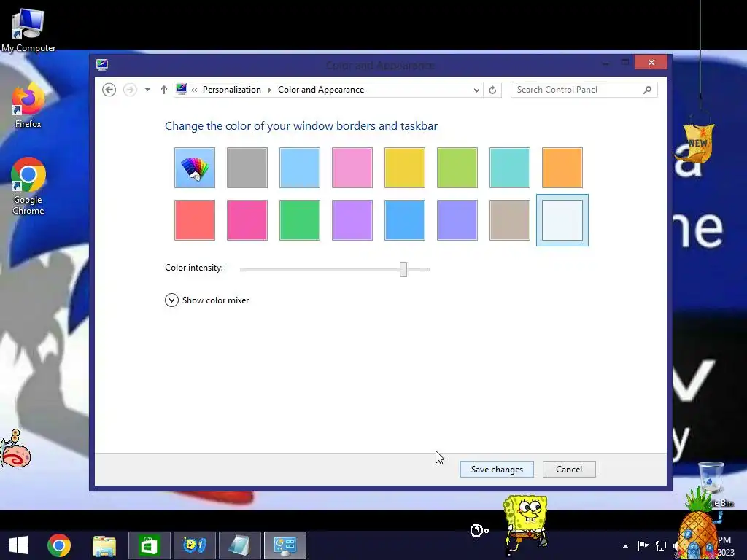The height and width of the screenshot is (560, 747).
Task: Click Color and Appearance breadcrumb
Action: (321, 90)
